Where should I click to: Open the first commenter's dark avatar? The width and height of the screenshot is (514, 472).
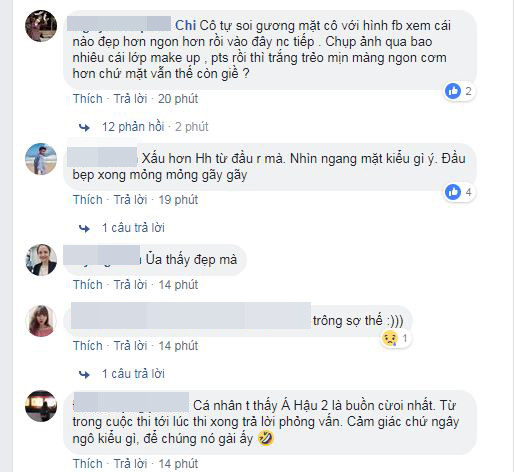click(41, 26)
